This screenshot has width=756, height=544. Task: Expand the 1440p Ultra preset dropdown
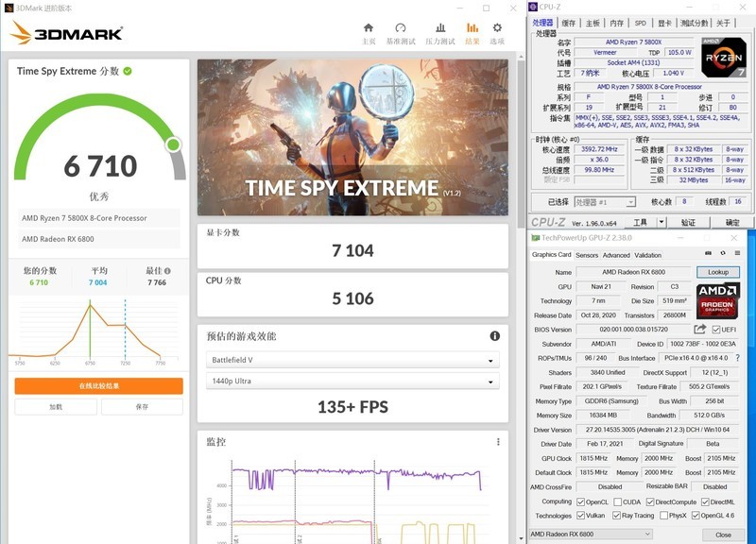tap(352, 382)
